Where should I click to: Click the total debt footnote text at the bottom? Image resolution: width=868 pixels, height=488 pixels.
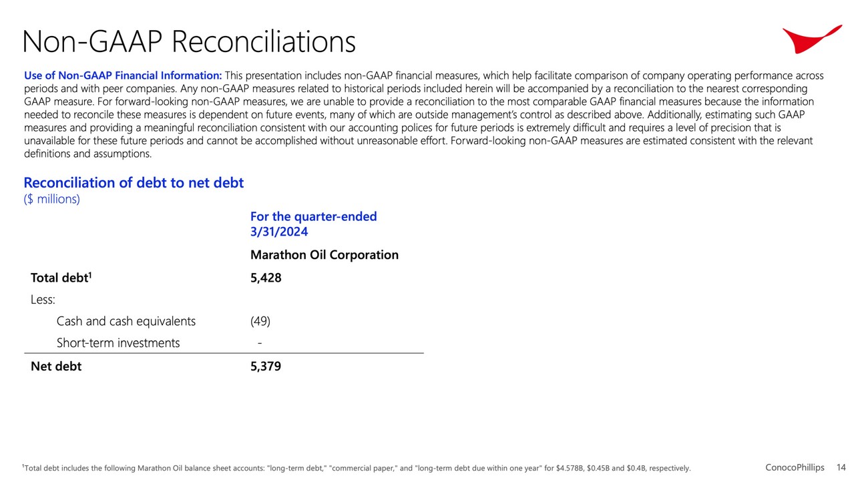pyautogui.click(x=357, y=468)
